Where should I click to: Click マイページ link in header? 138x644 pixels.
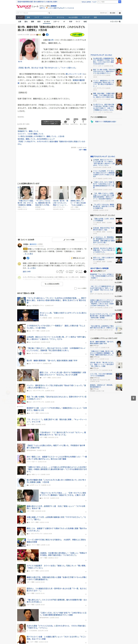click(x=103, y=13)
